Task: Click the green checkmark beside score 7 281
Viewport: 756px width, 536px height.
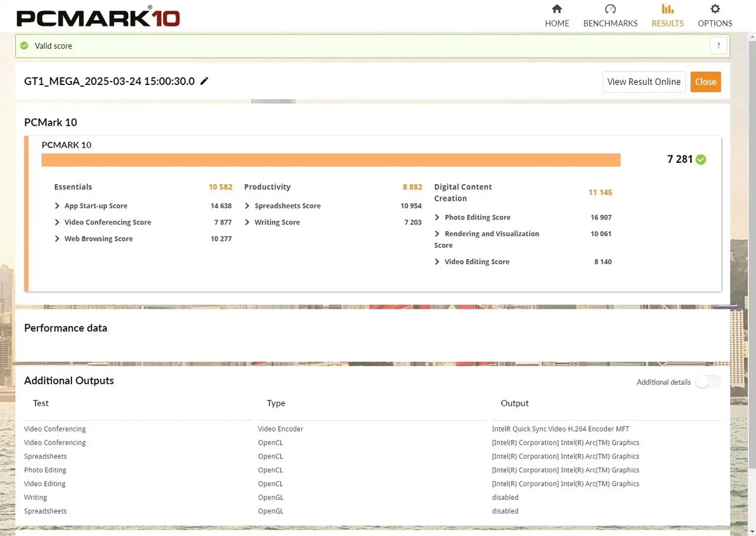Action: coord(700,159)
